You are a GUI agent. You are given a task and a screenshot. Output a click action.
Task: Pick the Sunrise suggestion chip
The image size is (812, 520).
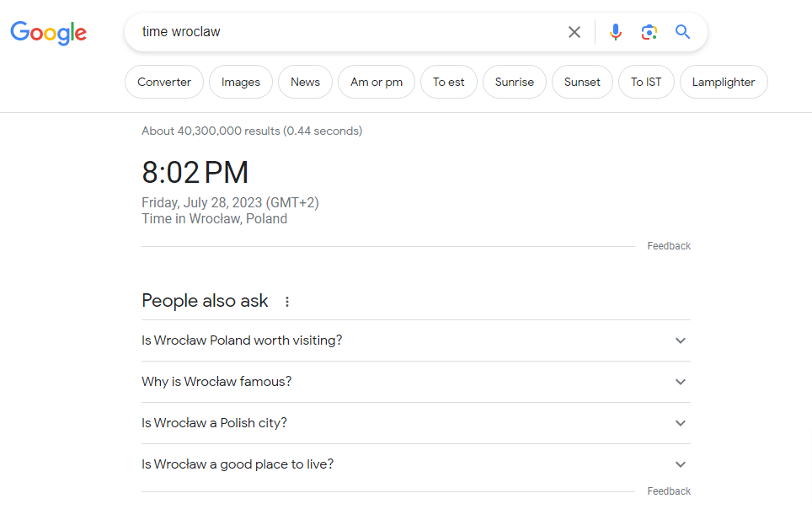tap(515, 82)
